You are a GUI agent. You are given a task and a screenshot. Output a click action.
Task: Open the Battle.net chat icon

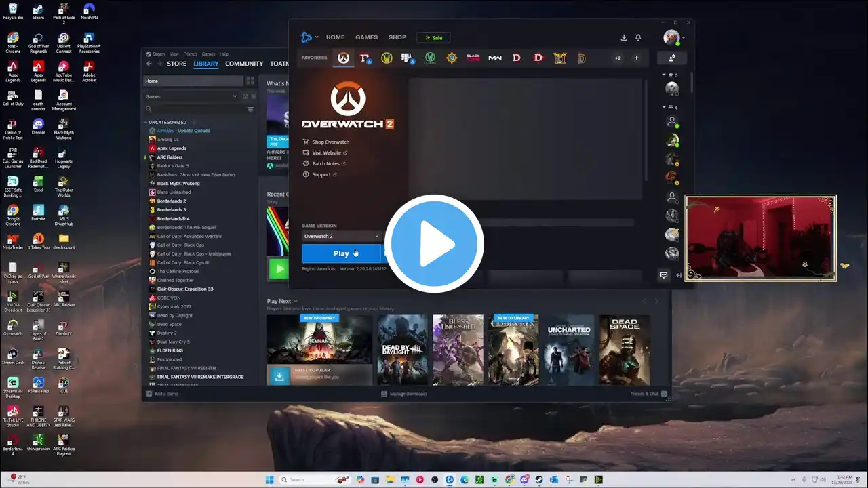click(x=664, y=275)
